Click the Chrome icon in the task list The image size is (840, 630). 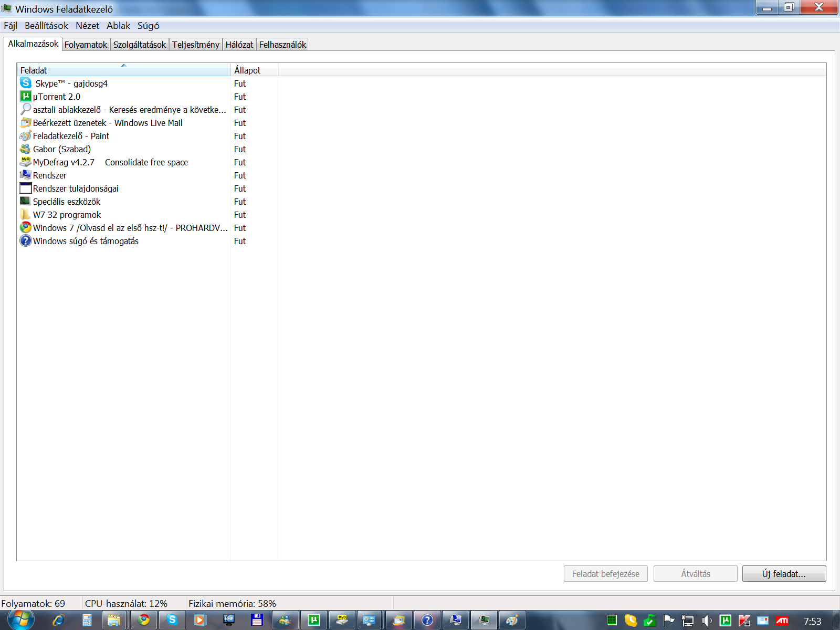(26, 227)
